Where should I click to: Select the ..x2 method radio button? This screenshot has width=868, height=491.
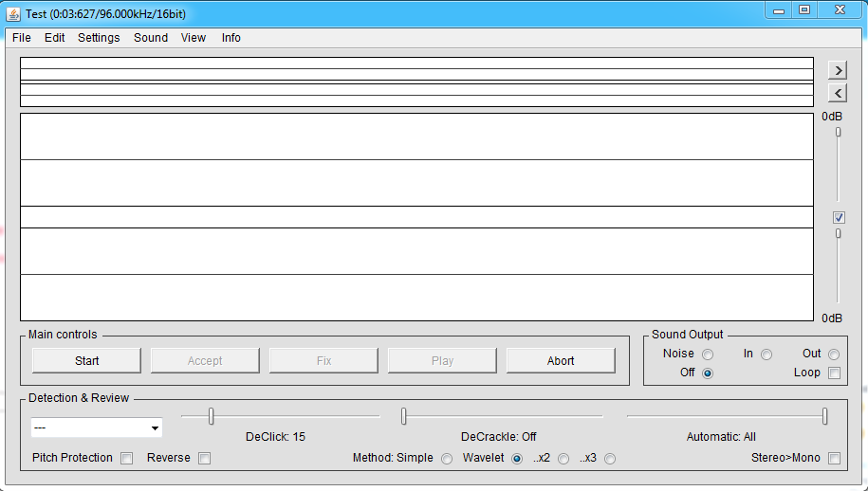click(x=563, y=459)
